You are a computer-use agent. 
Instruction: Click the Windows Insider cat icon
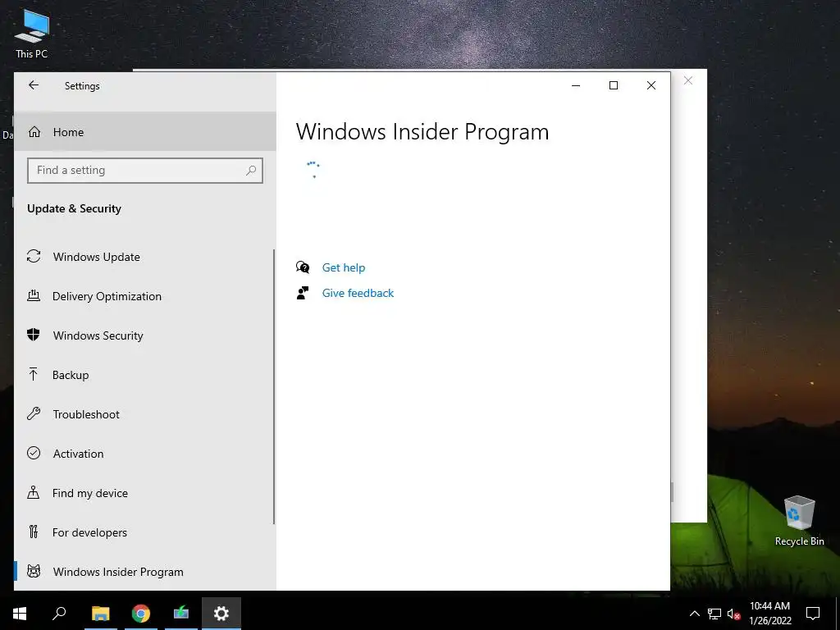(x=34, y=571)
